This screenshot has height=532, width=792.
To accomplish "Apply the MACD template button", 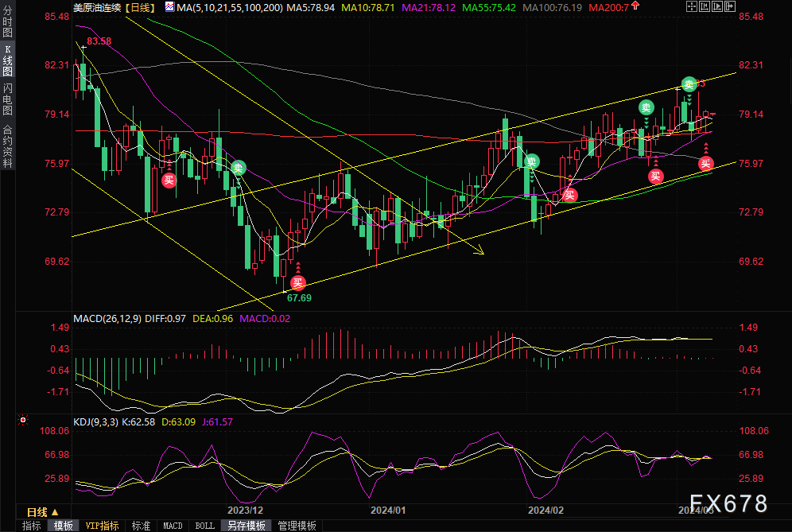I will tap(173, 526).
